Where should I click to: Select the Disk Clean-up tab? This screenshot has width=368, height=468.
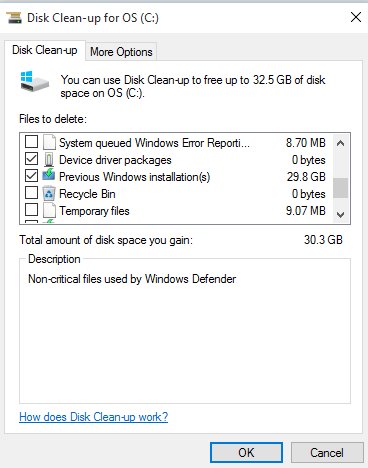45,50
